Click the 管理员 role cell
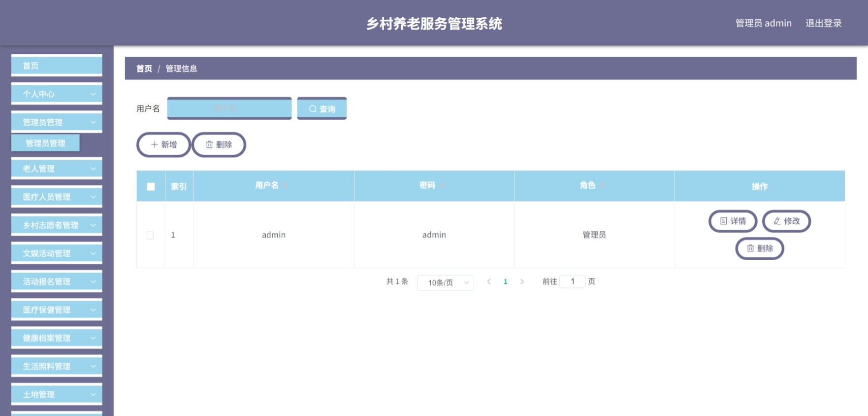This screenshot has width=868, height=416. pos(594,235)
